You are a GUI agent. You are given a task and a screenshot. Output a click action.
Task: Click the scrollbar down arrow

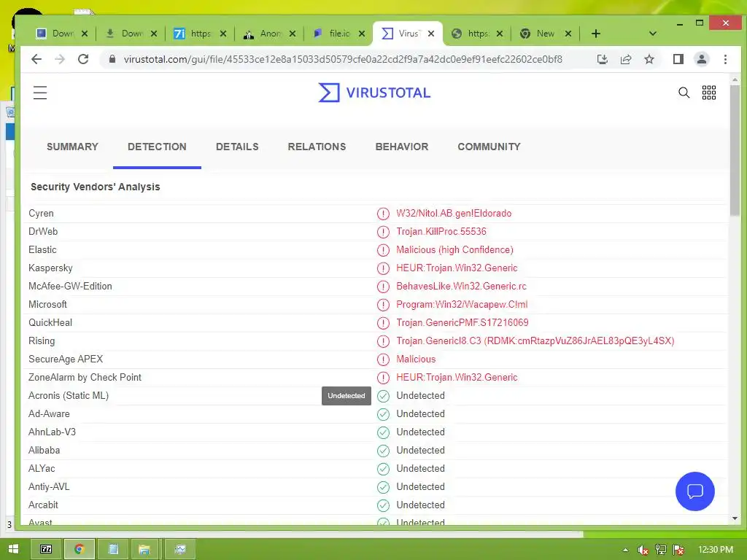pos(735,518)
